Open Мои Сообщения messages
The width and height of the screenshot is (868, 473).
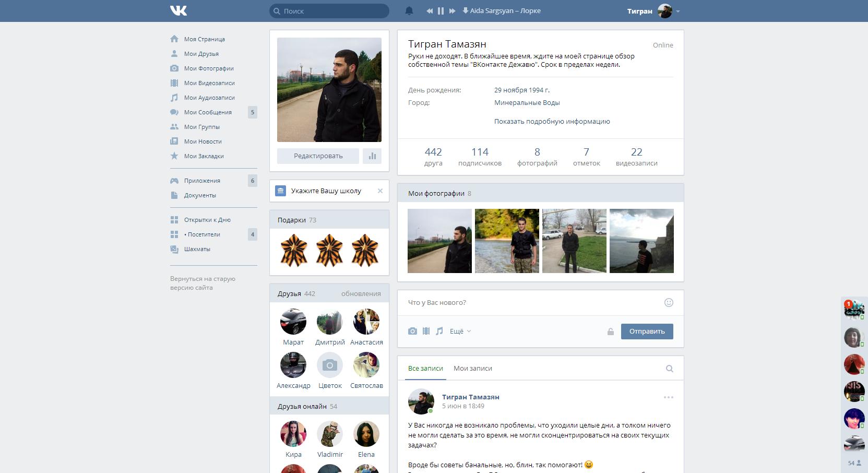pyautogui.click(x=208, y=112)
